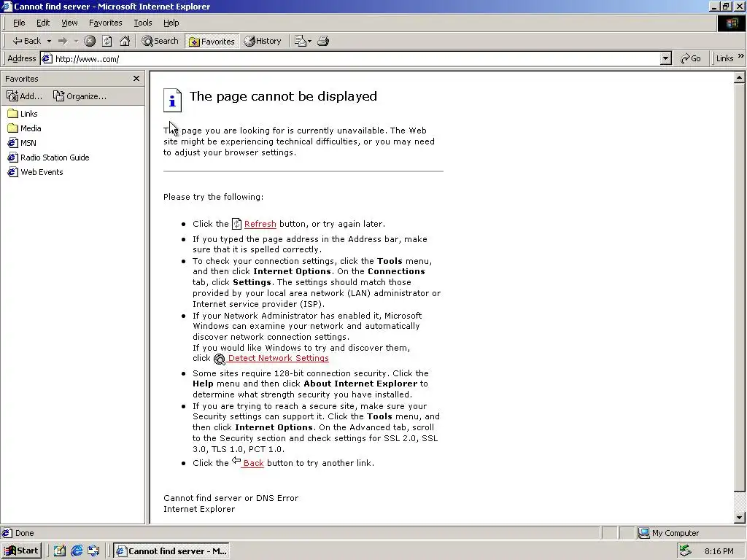The image size is (747, 560).
Task: Click the Refresh link in error page
Action: 260,224
